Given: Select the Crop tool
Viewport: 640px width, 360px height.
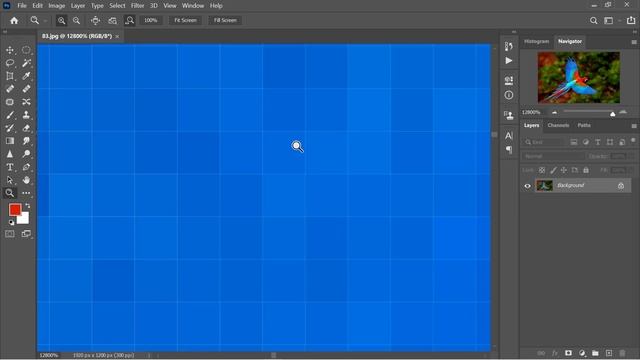Looking at the screenshot, I should click(x=10, y=76).
